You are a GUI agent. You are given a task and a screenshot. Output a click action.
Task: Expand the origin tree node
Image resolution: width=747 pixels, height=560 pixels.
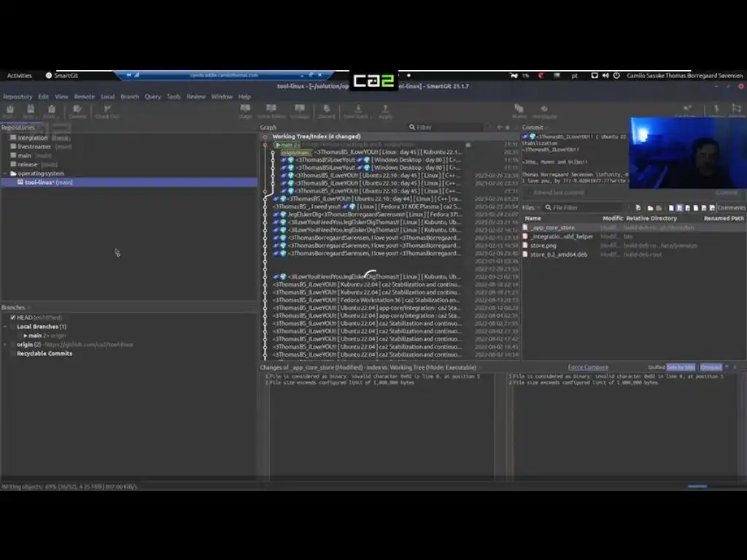click(5, 344)
